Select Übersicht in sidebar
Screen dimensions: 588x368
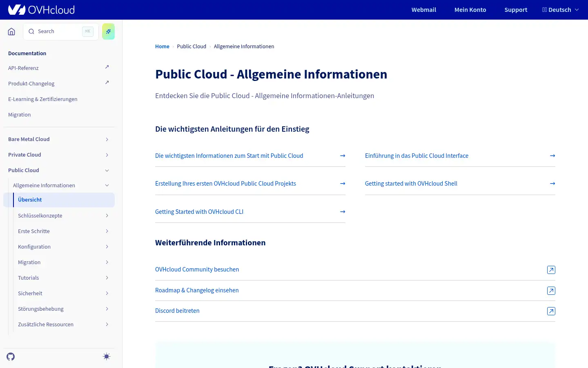(x=59, y=200)
